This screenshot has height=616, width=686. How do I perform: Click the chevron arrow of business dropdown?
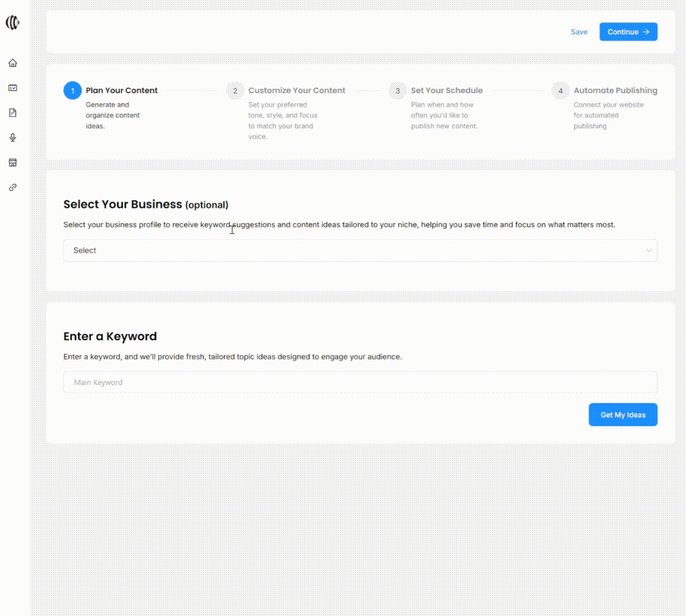[x=649, y=251]
